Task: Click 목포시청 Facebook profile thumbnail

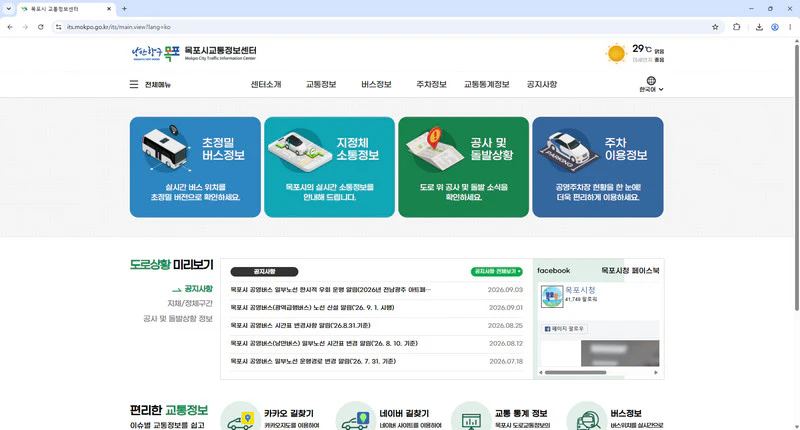Action: [x=552, y=296]
